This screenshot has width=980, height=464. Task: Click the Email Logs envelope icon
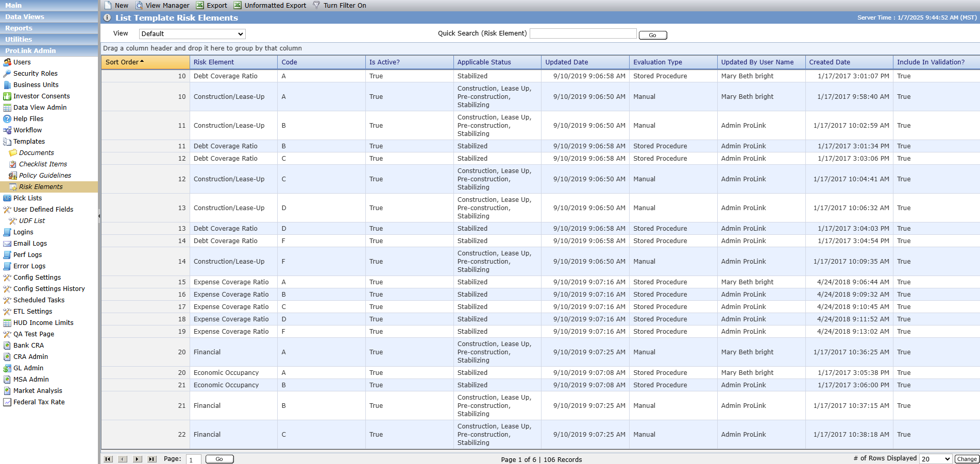coord(7,244)
